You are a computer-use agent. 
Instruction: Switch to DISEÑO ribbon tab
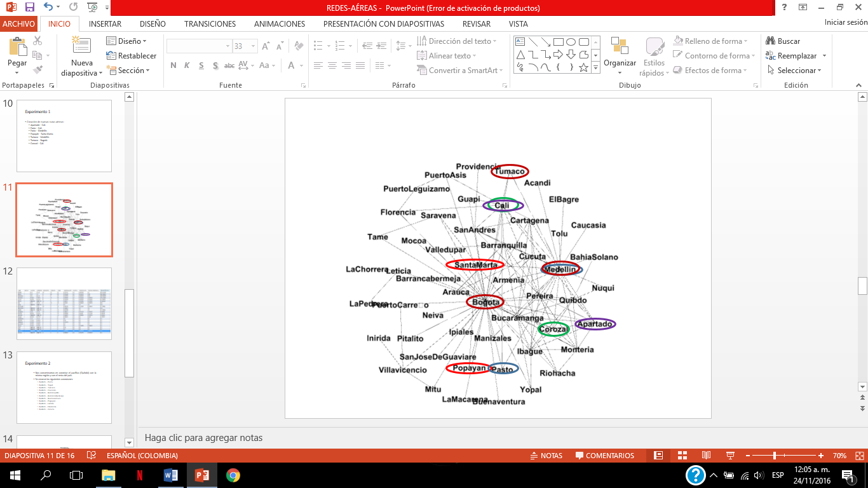click(x=153, y=24)
